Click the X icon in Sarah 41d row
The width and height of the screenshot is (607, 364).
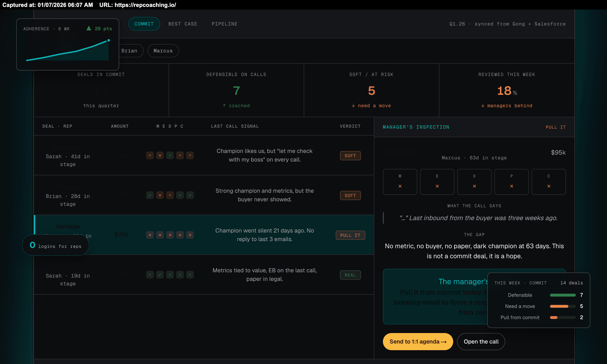(x=160, y=155)
